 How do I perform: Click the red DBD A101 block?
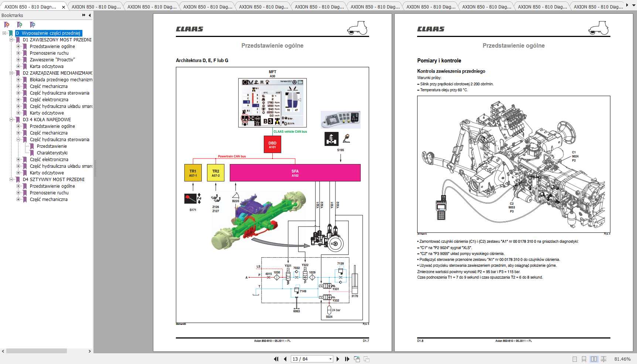tap(272, 144)
